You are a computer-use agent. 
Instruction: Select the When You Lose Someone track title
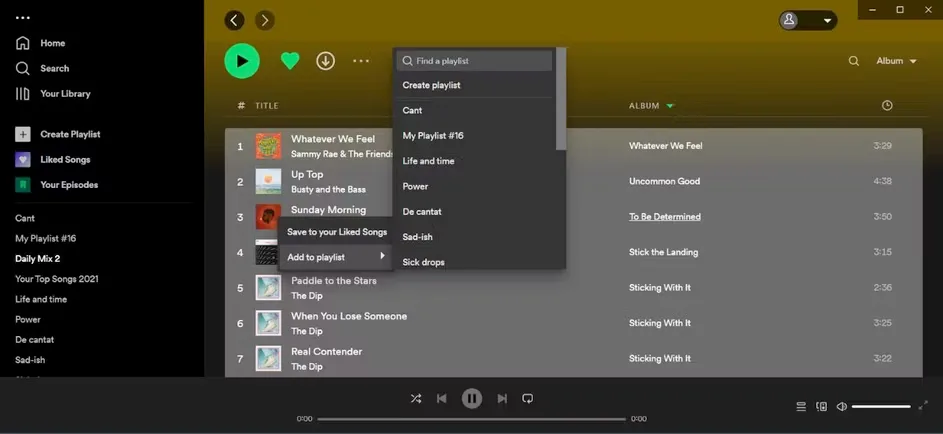349,316
